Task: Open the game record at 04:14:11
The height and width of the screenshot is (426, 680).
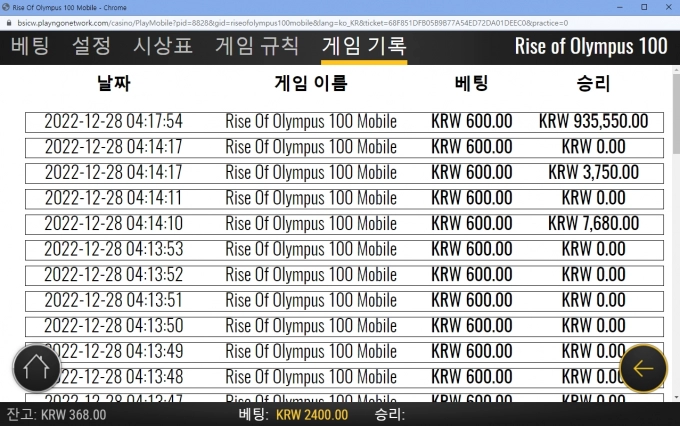Action: (x=344, y=198)
